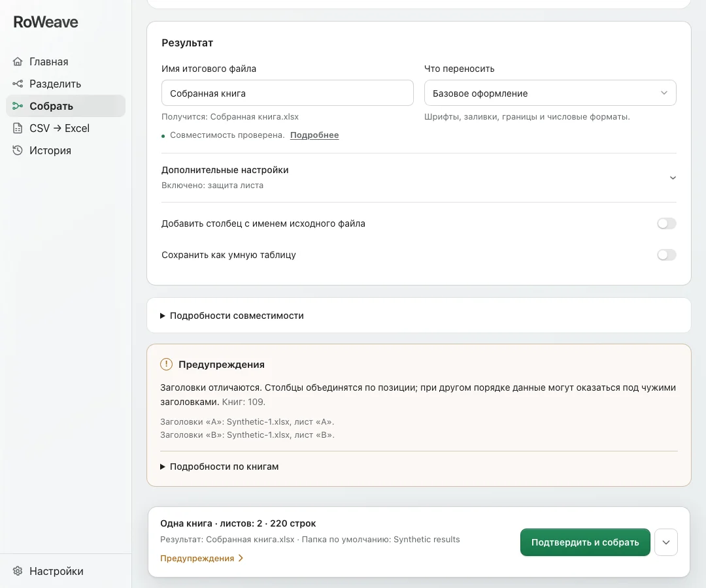Focus the Имя итогового файла input field

(x=287, y=93)
